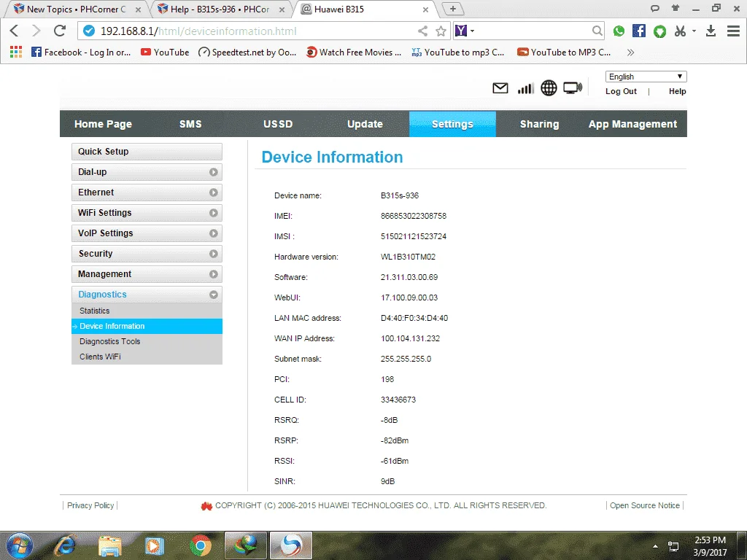The width and height of the screenshot is (747, 560).
Task: Click the search magnifier icon
Action: coord(597,31)
